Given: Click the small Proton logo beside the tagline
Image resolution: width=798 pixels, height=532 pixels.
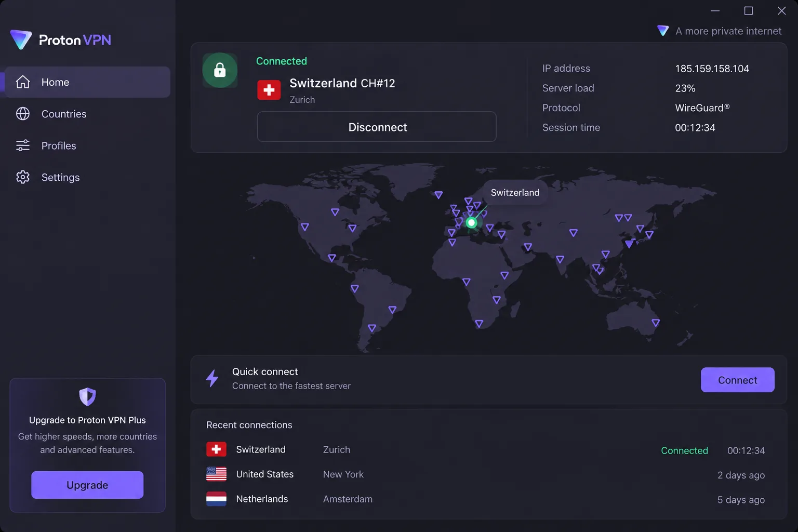Looking at the screenshot, I should coord(663,31).
